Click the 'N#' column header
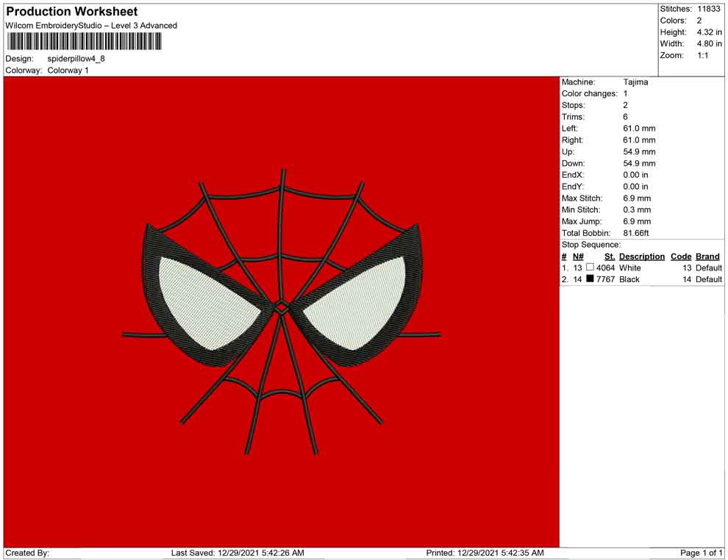 (x=578, y=256)
